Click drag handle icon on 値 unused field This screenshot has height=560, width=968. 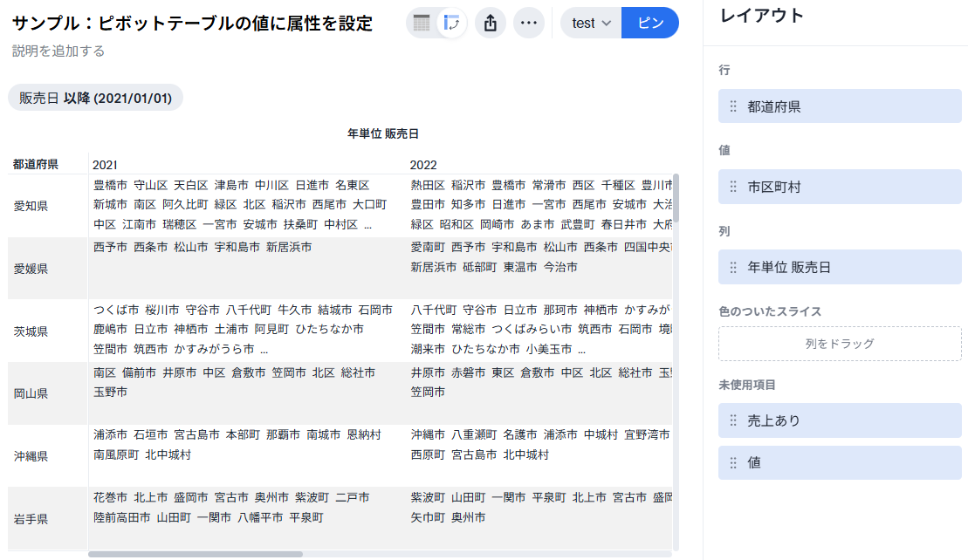pos(733,462)
